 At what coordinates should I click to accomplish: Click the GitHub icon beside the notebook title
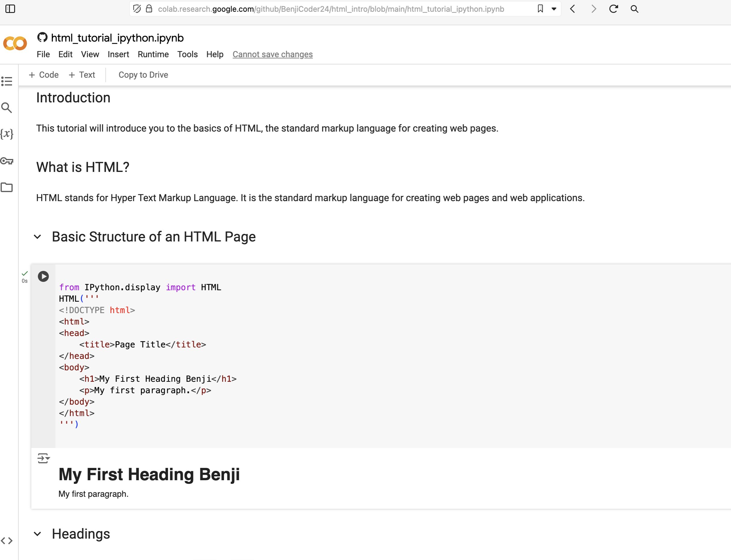point(42,37)
